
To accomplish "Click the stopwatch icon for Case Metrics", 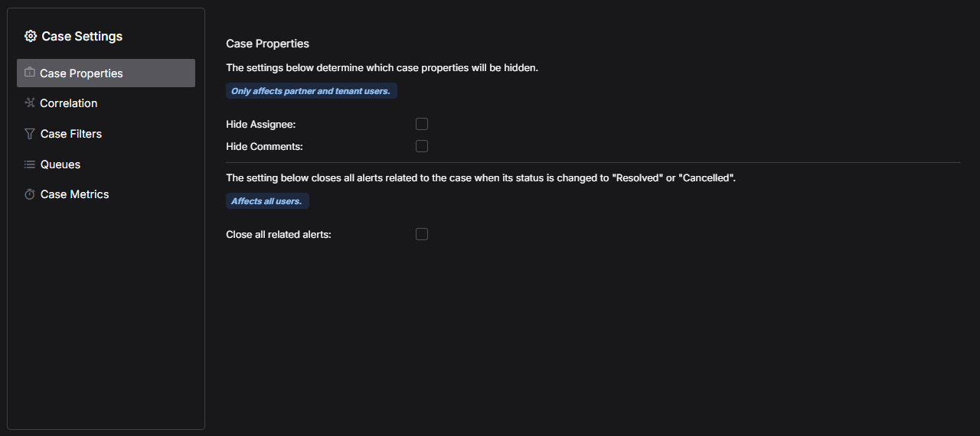I will (x=30, y=194).
